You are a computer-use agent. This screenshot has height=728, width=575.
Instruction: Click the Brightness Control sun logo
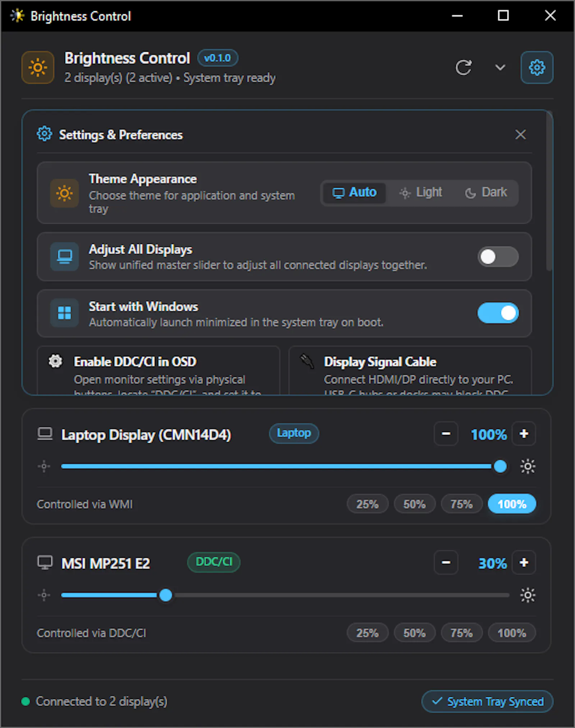click(38, 68)
